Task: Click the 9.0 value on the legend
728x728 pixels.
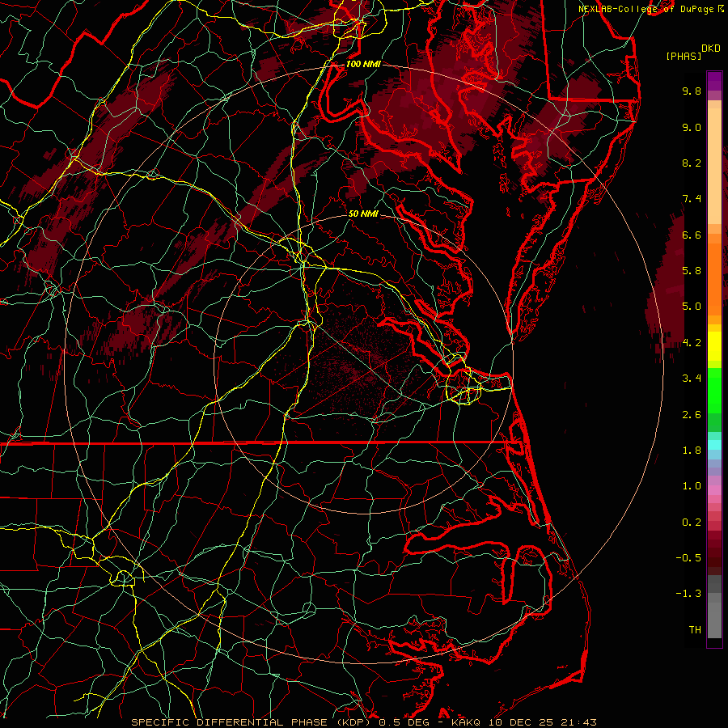Action: point(692,127)
